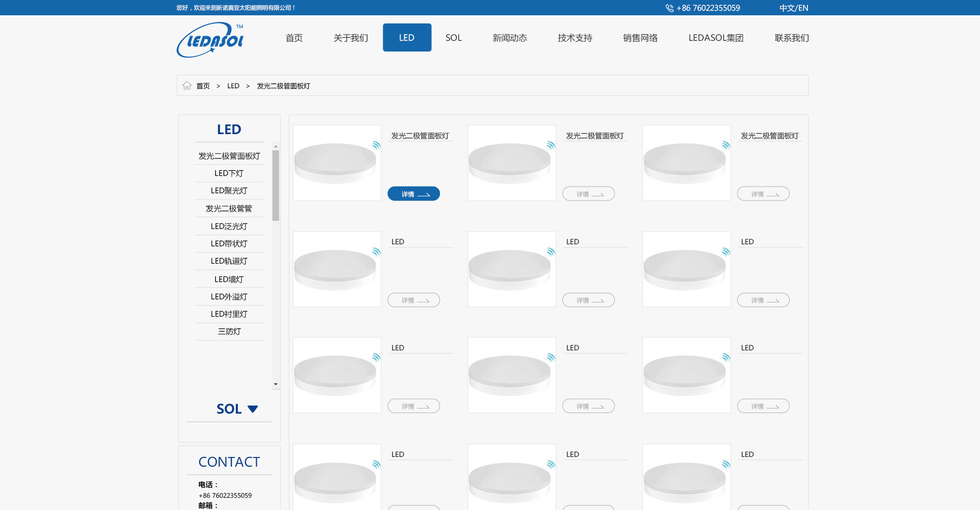Open 三防灯 category in sidebar
The height and width of the screenshot is (510, 980).
229,331
